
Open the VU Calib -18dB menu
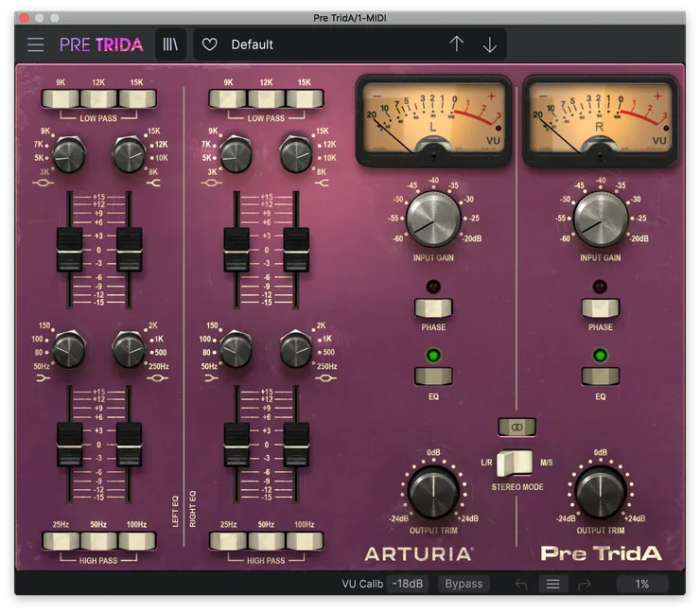[x=410, y=584]
